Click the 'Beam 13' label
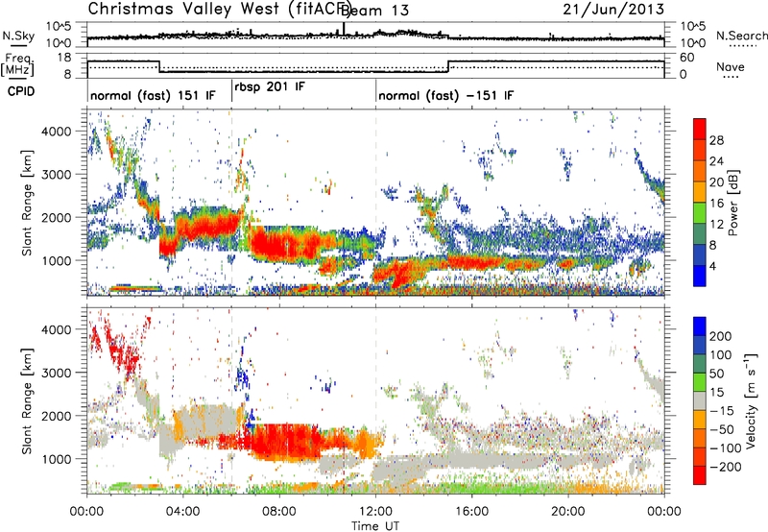 coord(374,11)
